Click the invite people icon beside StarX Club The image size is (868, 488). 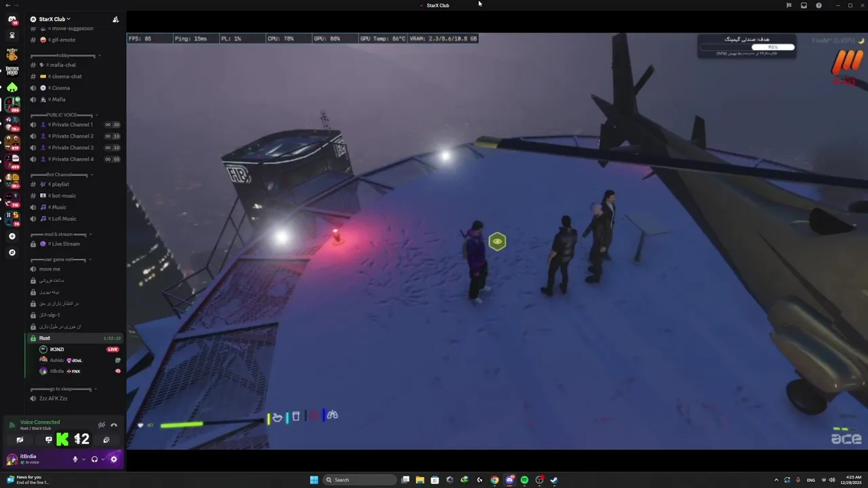(115, 19)
